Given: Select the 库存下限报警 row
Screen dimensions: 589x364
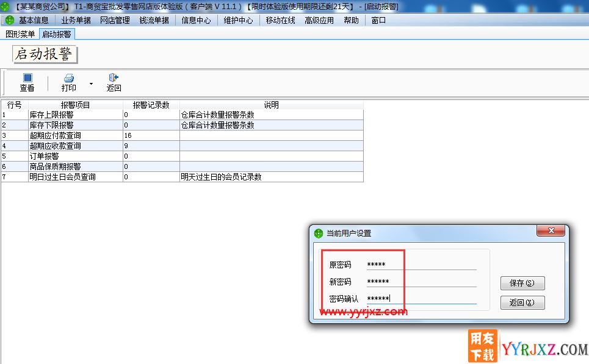Looking at the screenshot, I should 182,125.
